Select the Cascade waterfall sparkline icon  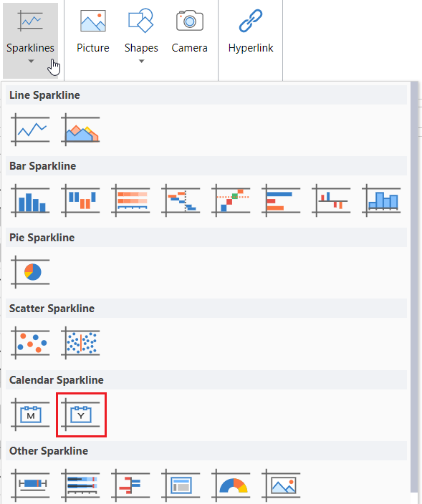pyautogui.click(x=181, y=200)
